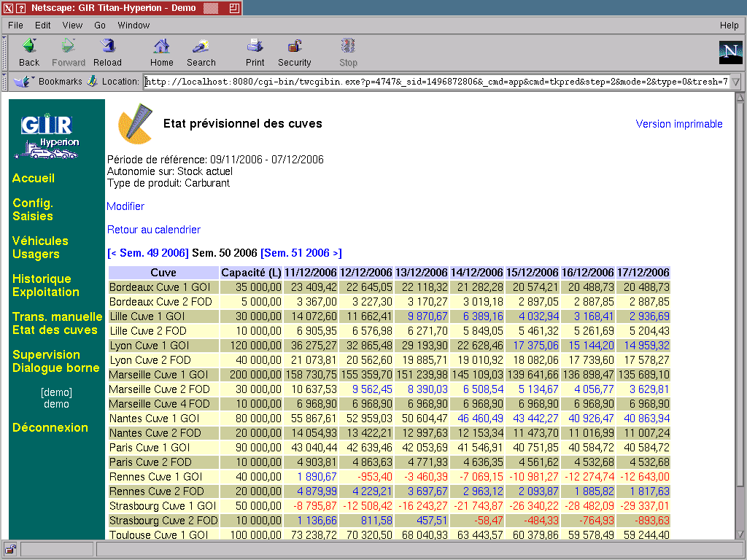The image size is (747, 560).
Task: Click Nantes Cuve 1 GOI value 46 460,49
Action: [480, 419]
